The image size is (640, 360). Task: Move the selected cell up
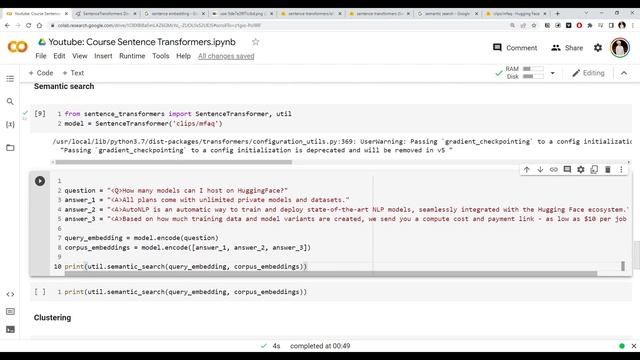coord(527,169)
